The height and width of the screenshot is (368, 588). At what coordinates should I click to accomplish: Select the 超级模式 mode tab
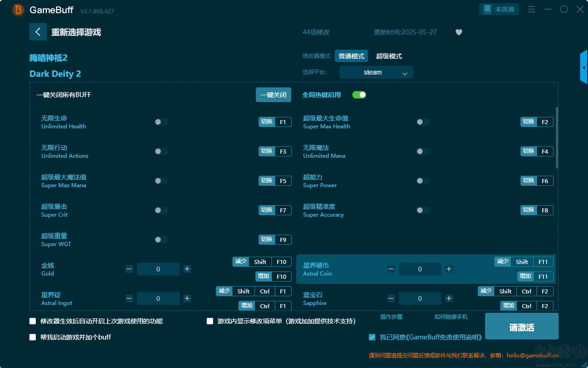click(x=389, y=56)
